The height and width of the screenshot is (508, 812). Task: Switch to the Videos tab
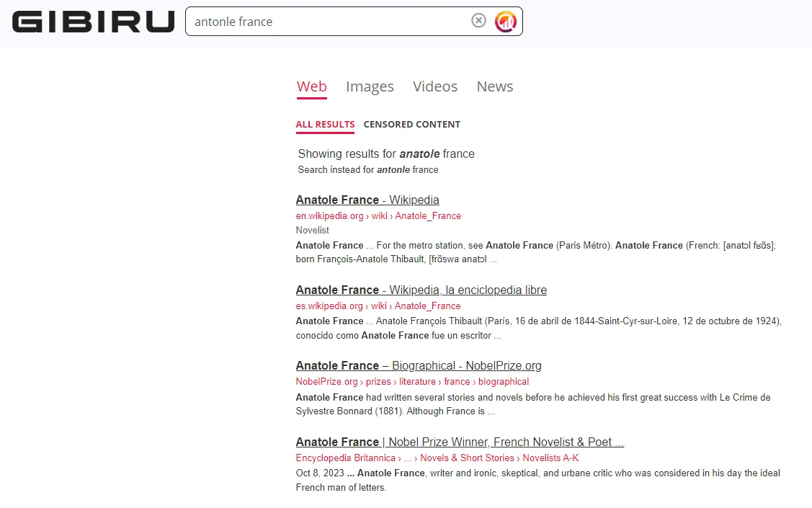click(435, 86)
